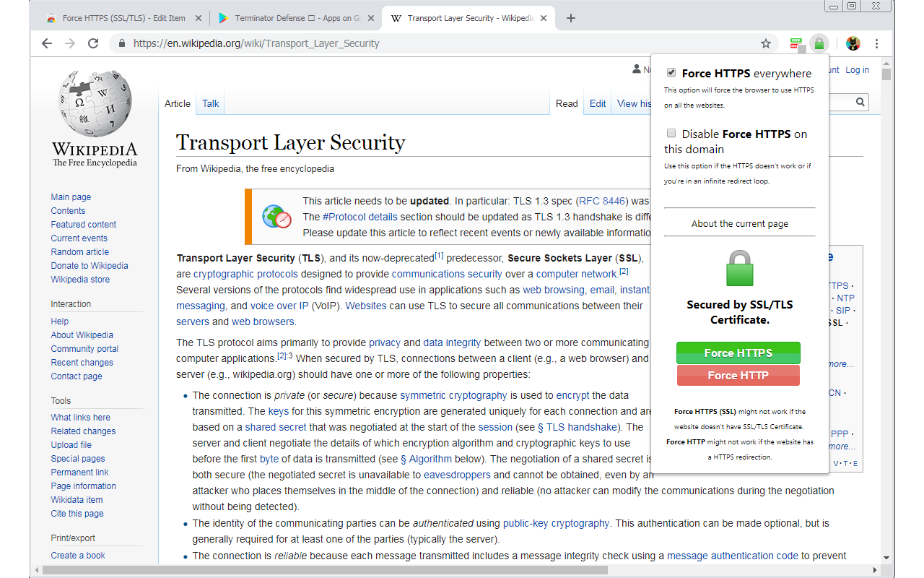
Task: Open the Force HTTPS lock extension icon
Action: 819,43
